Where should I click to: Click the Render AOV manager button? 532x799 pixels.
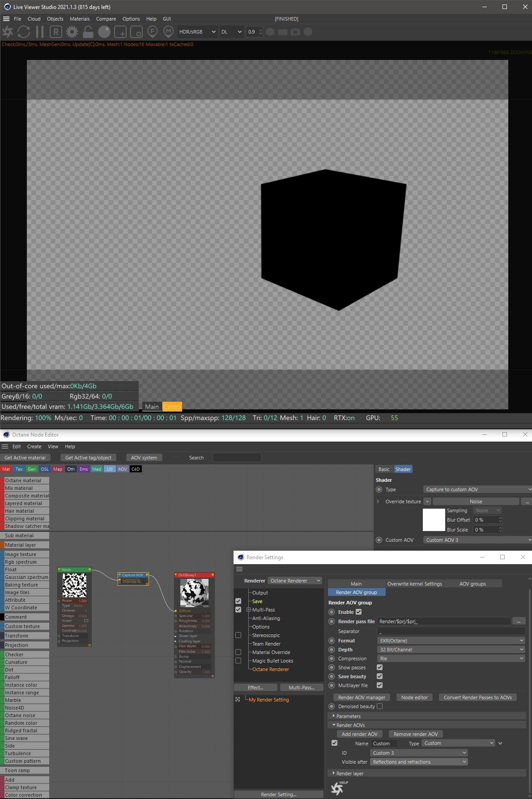362,697
